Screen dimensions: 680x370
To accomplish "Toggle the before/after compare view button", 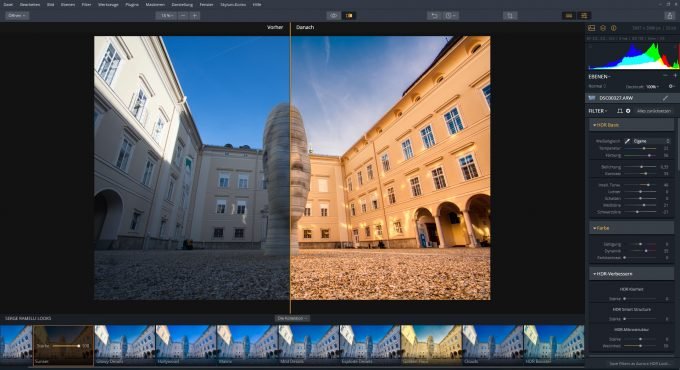I will 349,16.
